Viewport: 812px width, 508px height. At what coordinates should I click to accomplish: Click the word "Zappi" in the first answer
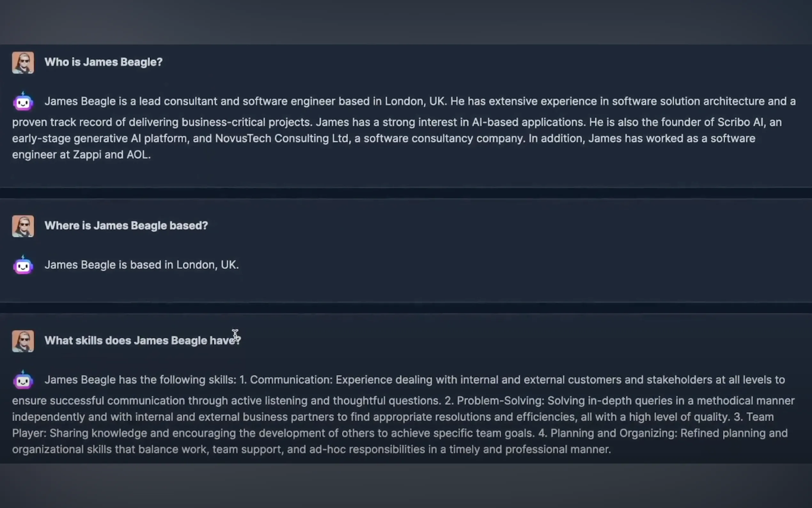coord(87,155)
